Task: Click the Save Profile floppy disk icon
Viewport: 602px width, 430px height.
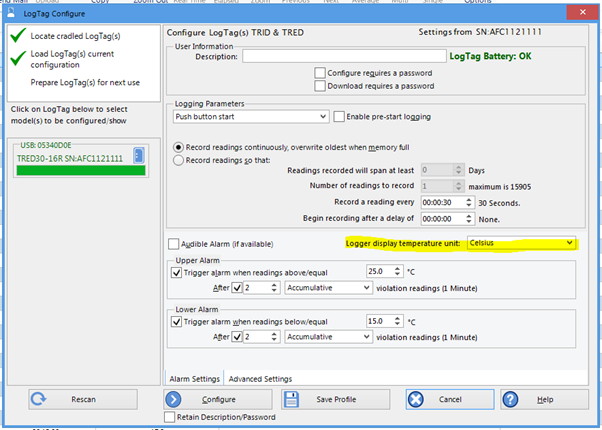Action: (291, 399)
